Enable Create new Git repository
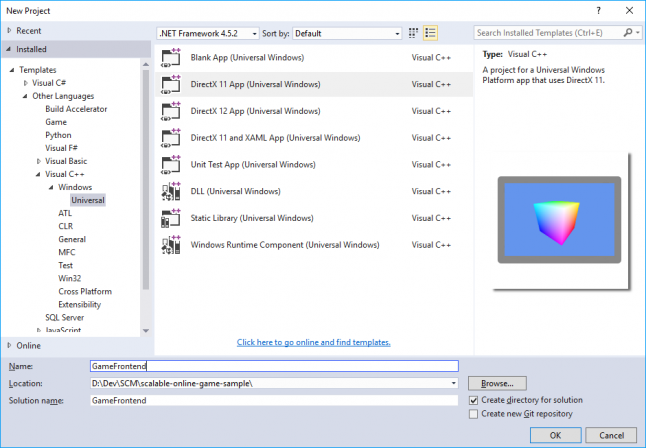The image size is (646, 448). point(474,413)
